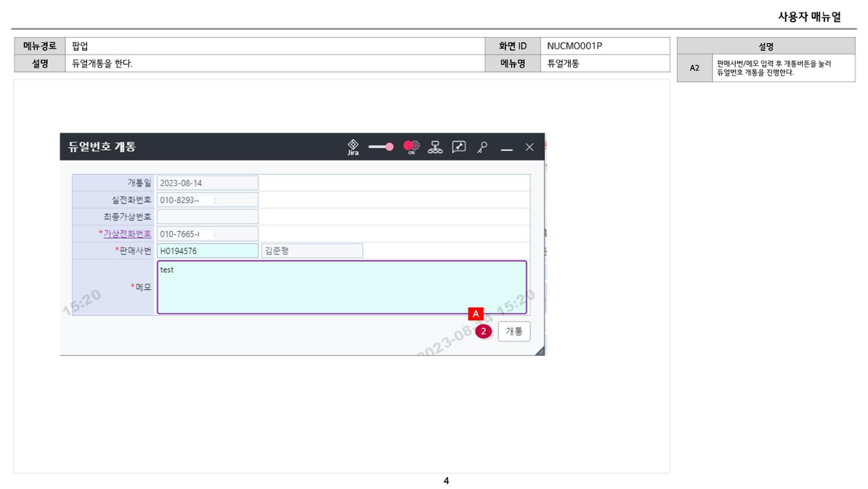The width and height of the screenshot is (868, 489).
Task: Click the 실전화번호 field label
Action: coord(131,200)
